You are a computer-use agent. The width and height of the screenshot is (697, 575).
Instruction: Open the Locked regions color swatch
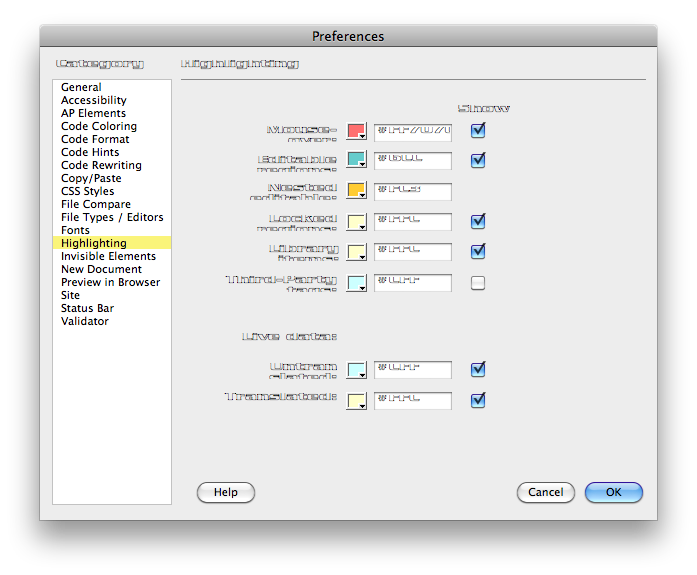[x=357, y=221]
